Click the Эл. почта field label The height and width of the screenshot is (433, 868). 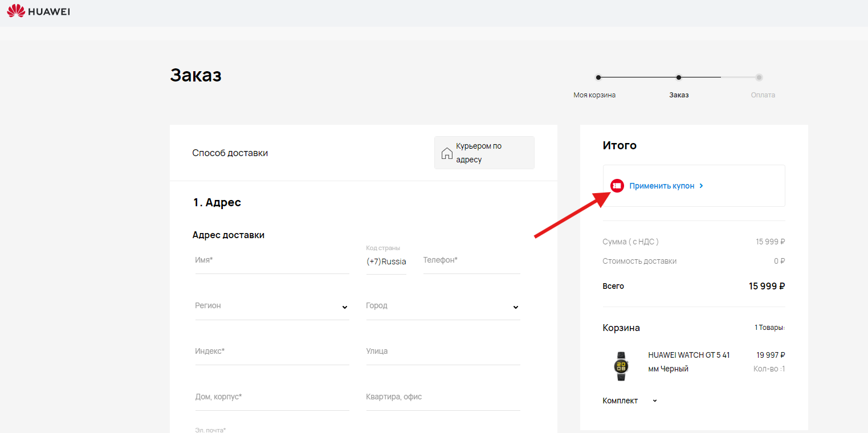click(210, 430)
